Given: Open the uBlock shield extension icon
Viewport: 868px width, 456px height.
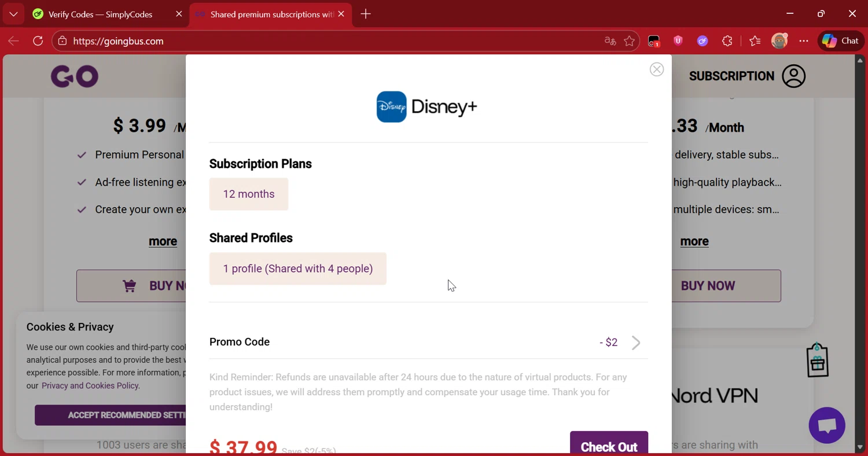Looking at the screenshot, I should [678, 41].
